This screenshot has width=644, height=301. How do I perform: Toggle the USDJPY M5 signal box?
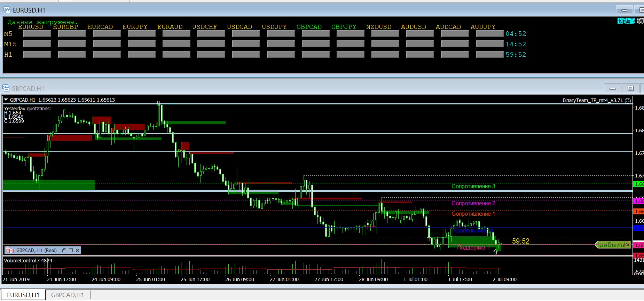click(281, 34)
